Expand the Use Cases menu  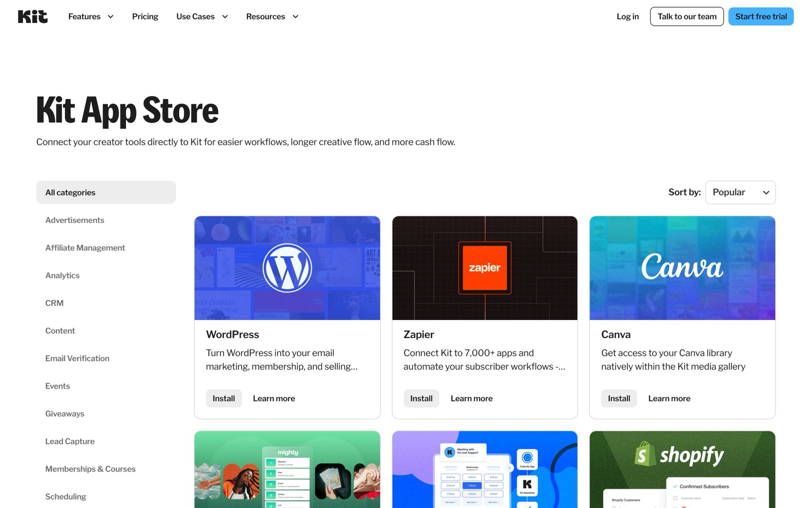click(x=202, y=17)
